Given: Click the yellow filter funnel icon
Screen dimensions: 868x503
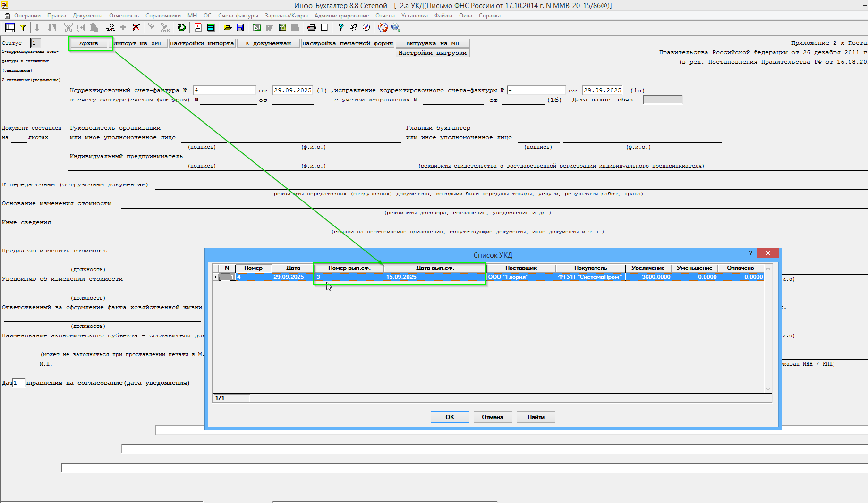Looking at the screenshot, I should 22,27.
